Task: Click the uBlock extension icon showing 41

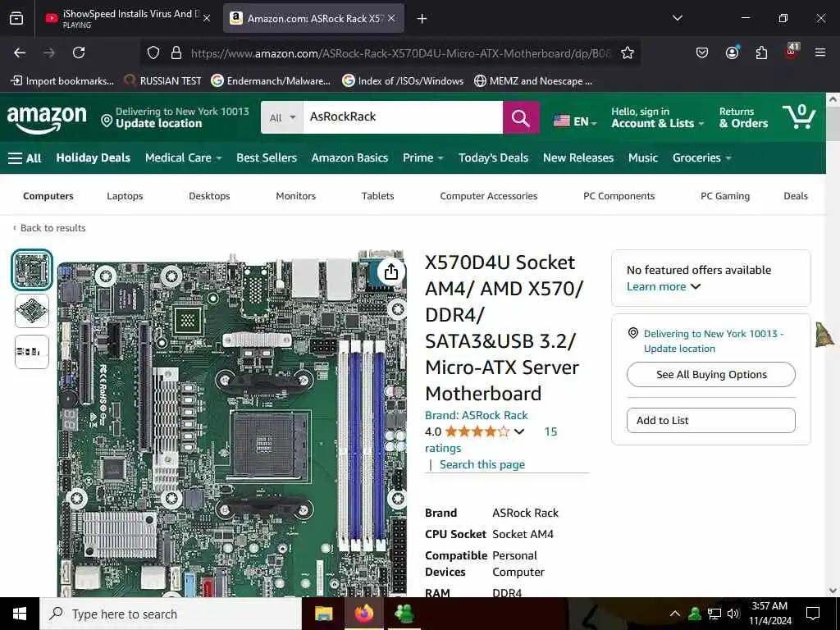Action: 791,52
